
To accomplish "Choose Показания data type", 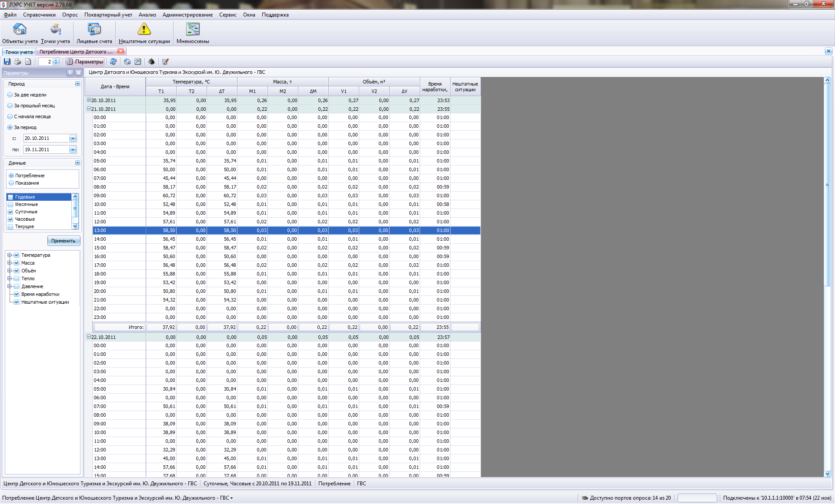I will [x=24, y=183].
